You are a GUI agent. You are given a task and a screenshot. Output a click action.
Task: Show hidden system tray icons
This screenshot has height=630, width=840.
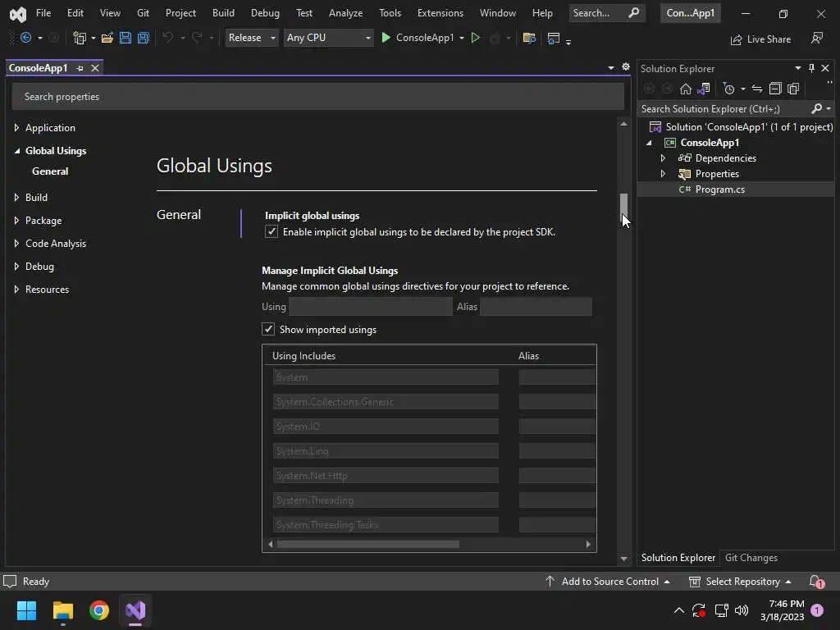(x=678, y=610)
